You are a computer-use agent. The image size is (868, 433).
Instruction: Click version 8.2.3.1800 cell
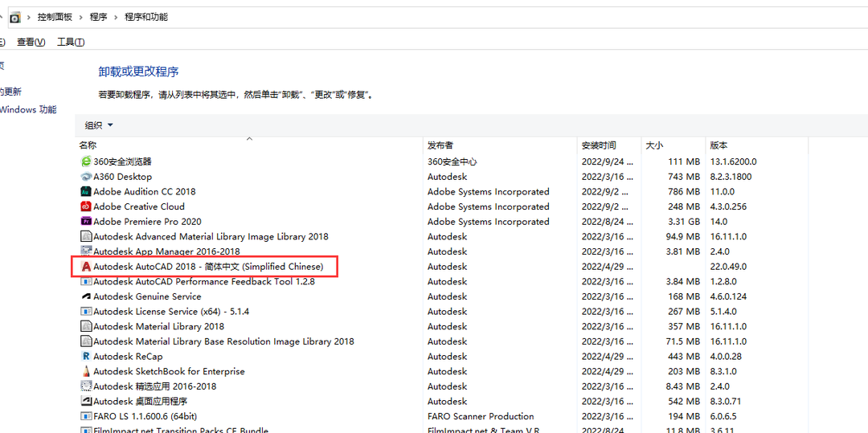pos(731,177)
